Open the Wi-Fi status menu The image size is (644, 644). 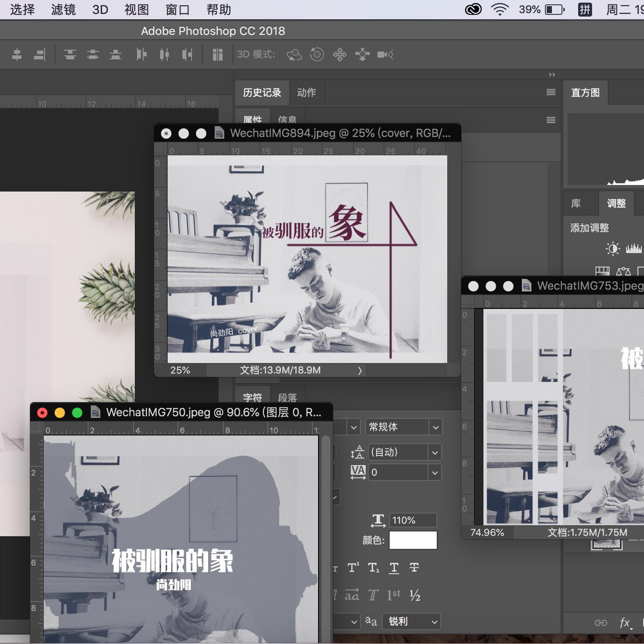(500, 9)
